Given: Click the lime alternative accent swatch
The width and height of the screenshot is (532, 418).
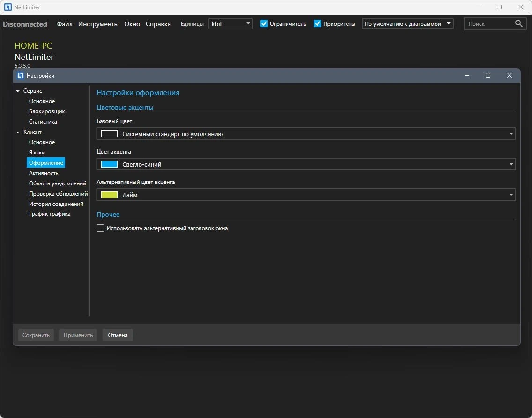Looking at the screenshot, I should coord(109,195).
